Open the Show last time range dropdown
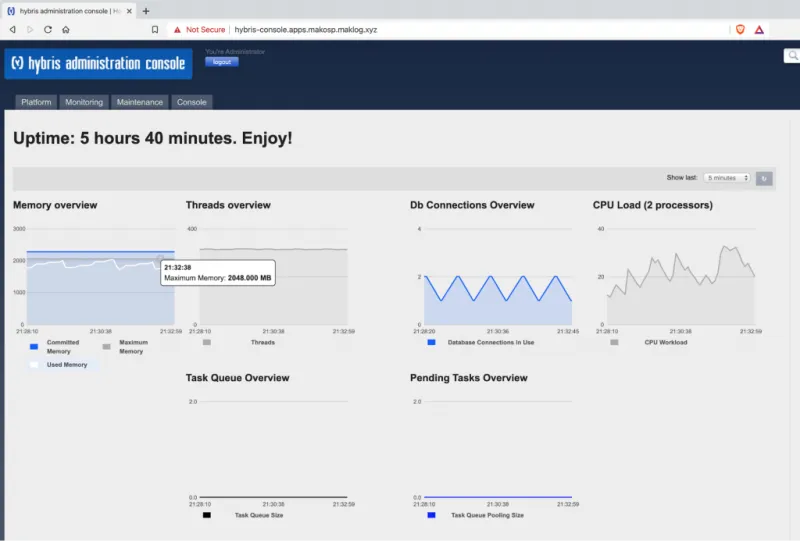 tap(726, 178)
